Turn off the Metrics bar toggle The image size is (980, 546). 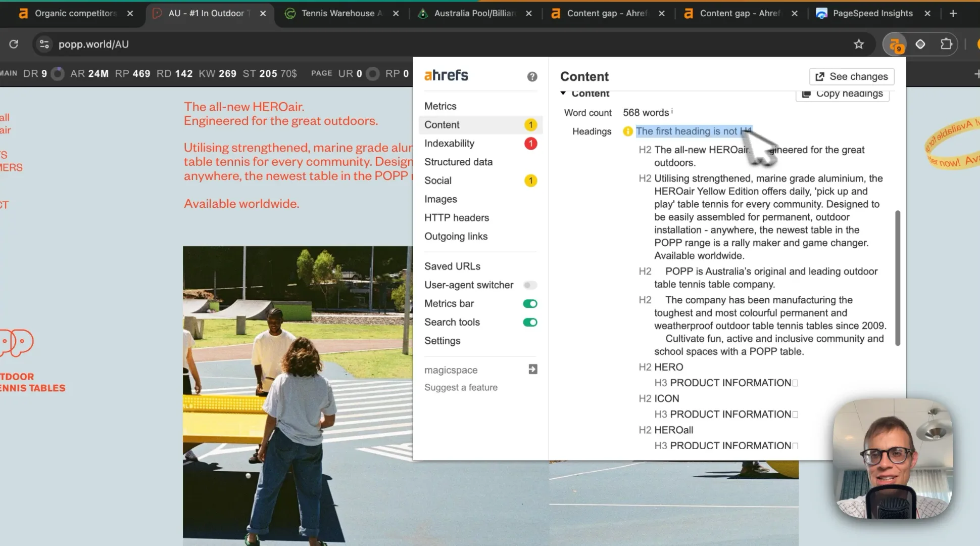tap(530, 304)
